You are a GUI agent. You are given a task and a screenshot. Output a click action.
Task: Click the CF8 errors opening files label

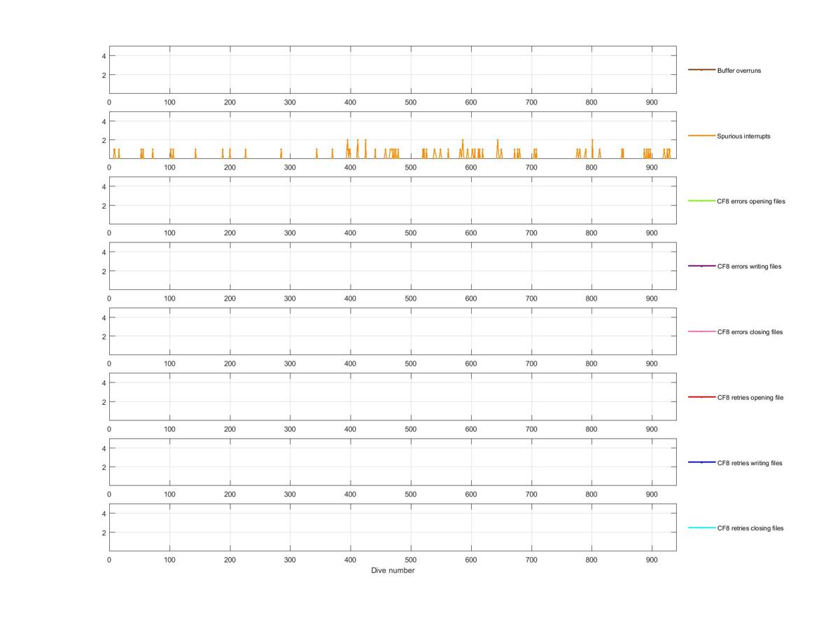751,201
